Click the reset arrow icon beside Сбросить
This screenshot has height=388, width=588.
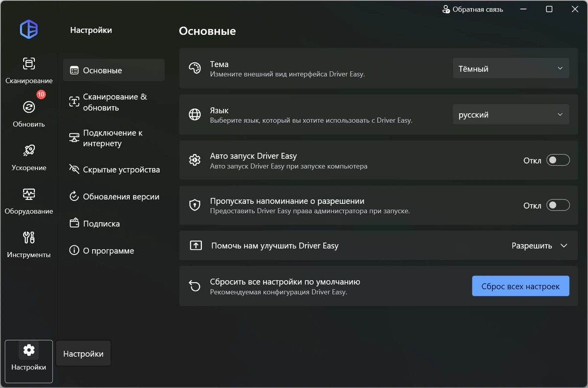[195, 286]
